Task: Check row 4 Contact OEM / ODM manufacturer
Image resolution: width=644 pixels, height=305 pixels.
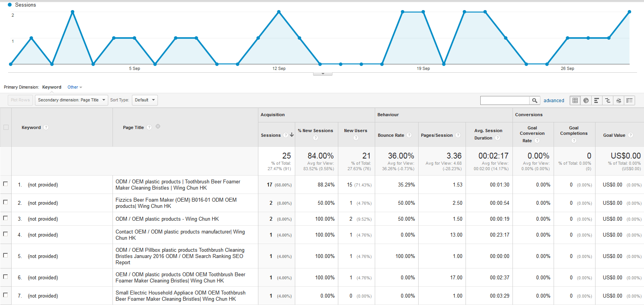Action: click(5, 234)
